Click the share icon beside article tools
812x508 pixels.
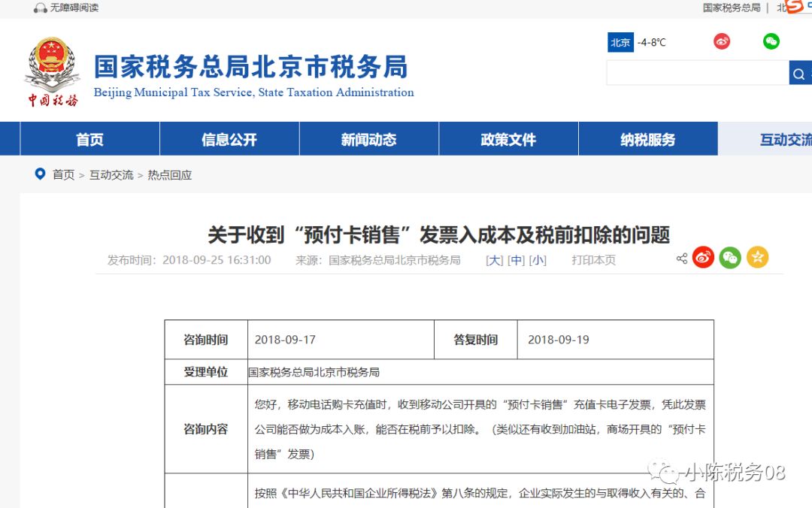(x=682, y=259)
